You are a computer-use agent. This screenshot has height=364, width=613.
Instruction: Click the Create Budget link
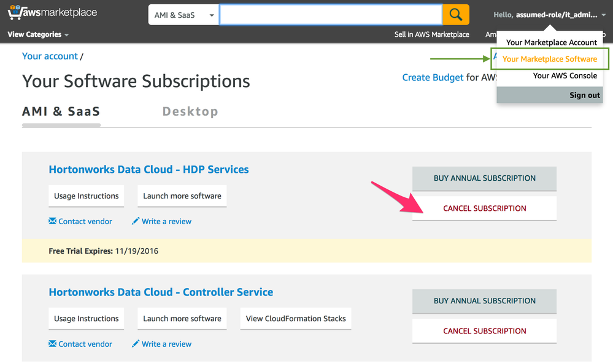(433, 77)
